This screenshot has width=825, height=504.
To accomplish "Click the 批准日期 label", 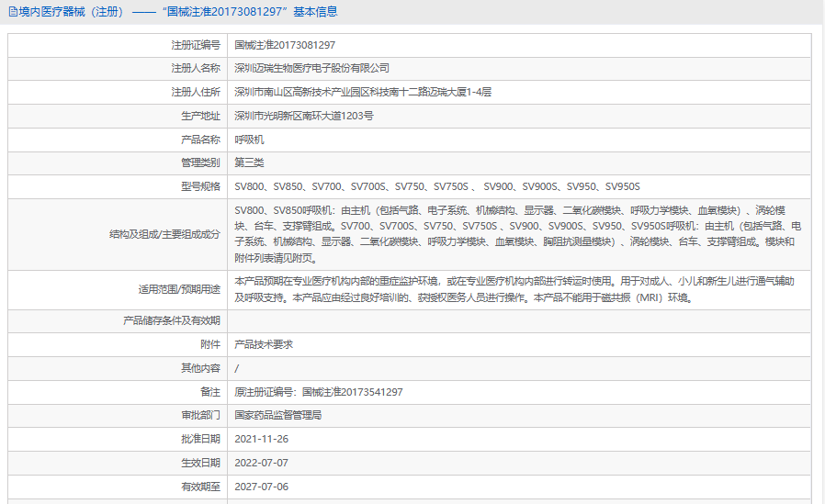I will 200,439.
